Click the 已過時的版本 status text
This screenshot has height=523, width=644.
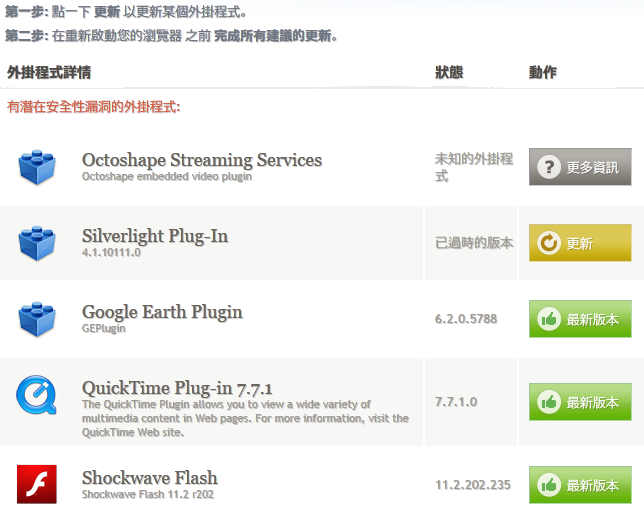click(x=474, y=243)
